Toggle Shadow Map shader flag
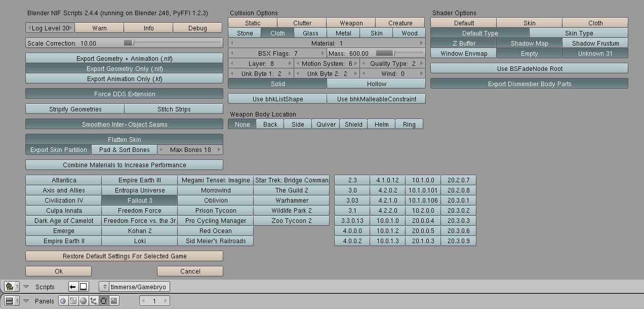 (529, 43)
